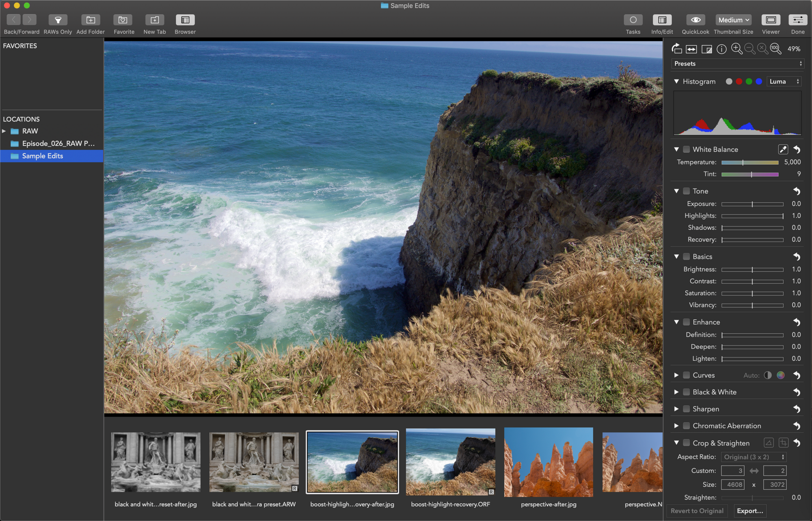
Task: Click the Info/Edit panel icon
Action: coord(662,20)
